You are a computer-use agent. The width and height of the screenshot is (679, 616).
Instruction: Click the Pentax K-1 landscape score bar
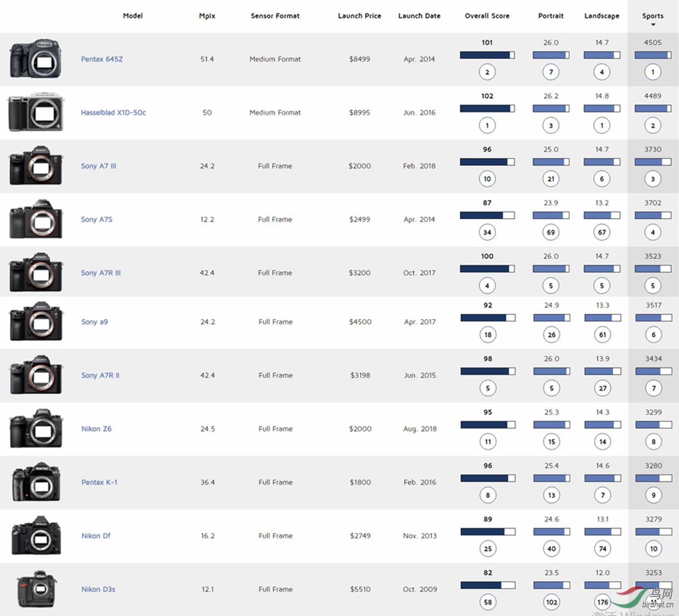pyautogui.click(x=602, y=478)
